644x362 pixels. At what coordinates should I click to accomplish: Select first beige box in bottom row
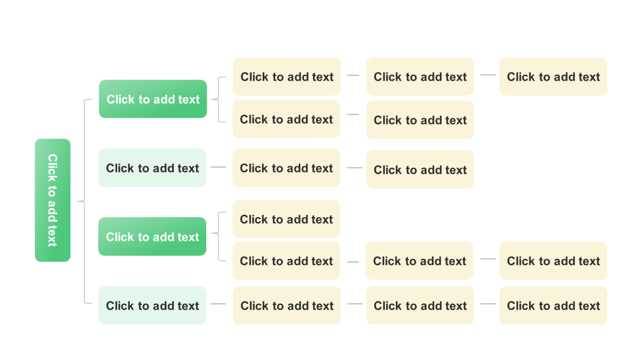[287, 305]
